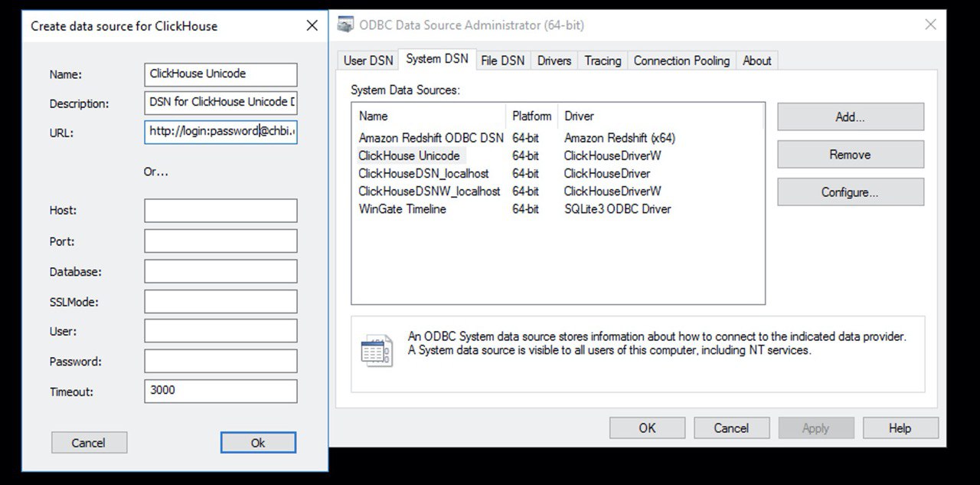
Task: Focus the User input field
Action: click(x=220, y=331)
